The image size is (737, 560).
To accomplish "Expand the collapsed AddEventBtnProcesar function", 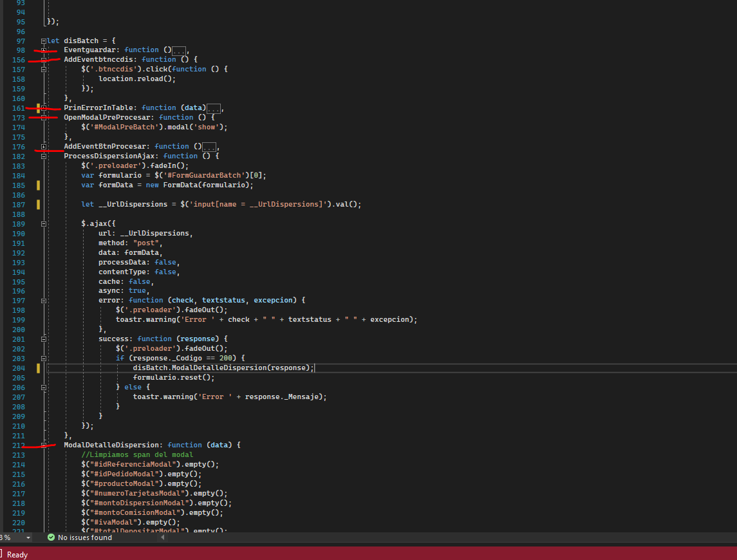I will tap(44, 147).
